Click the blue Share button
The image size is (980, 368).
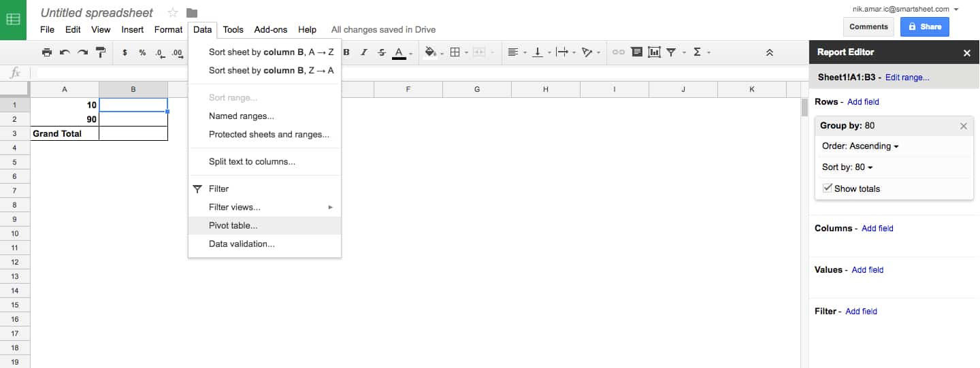pyautogui.click(x=924, y=27)
